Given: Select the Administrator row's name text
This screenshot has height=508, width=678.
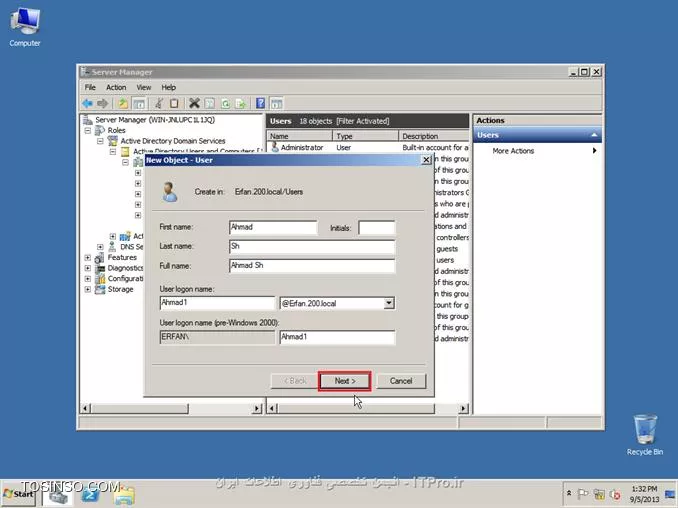Looking at the screenshot, I should [302, 147].
